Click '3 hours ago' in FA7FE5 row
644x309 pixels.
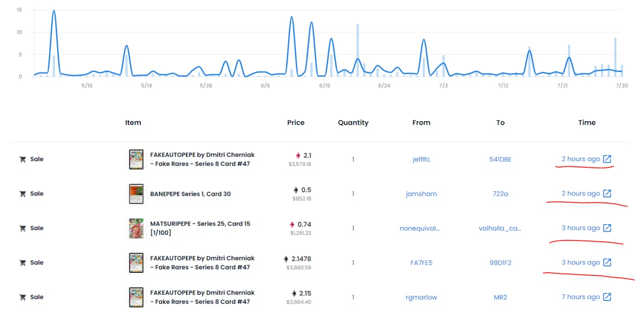[x=581, y=262]
